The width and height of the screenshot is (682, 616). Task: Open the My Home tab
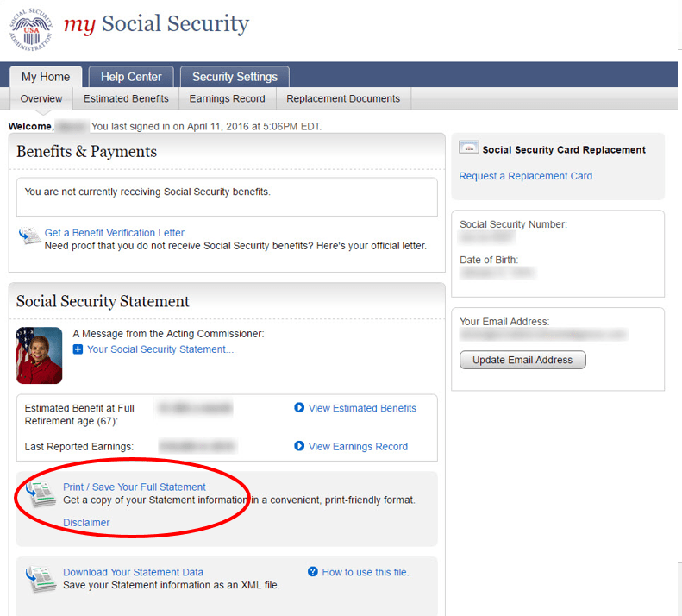pyautogui.click(x=46, y=77)
